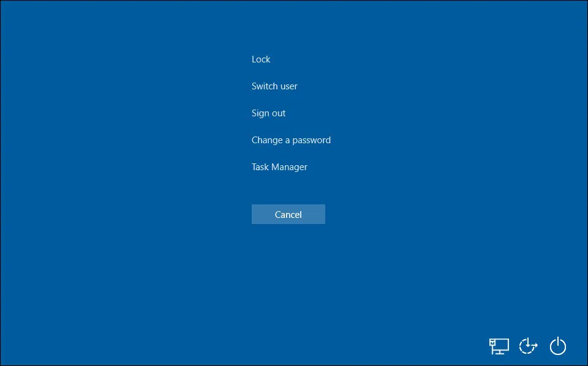Image resolution: width=588 pixels, height=366 pixels.
Task: Click the Task Manager entry
Action: (x=279, y=167)
